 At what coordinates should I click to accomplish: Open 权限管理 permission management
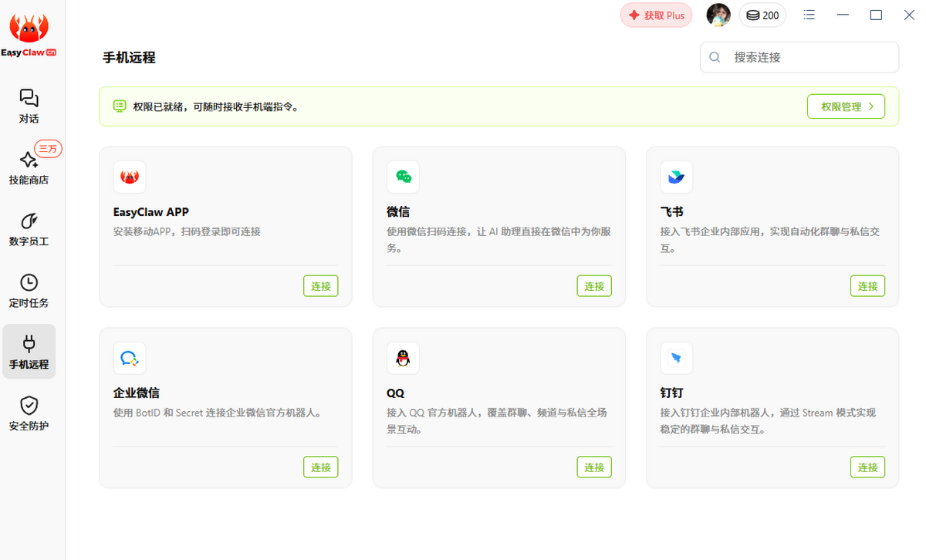(x=846, y=106)
